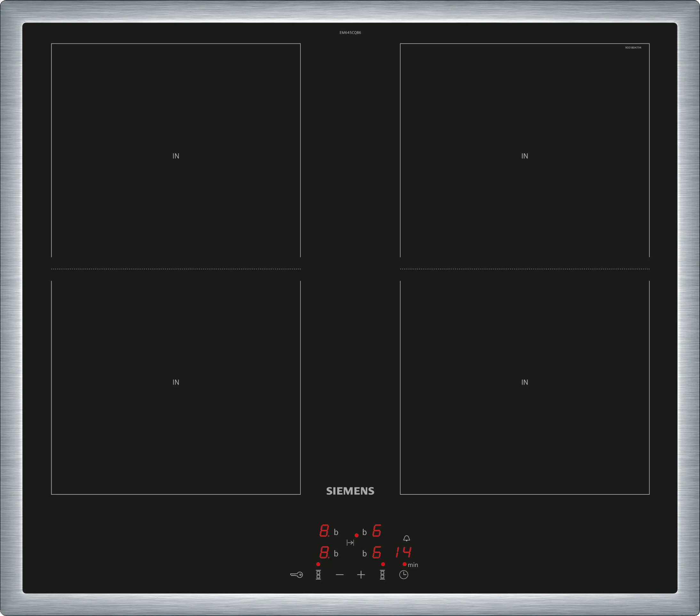Tap the rear left IN cooking zone
This screenshot has width=700, height=616.
pyautogui.click(x=176, y=156)
